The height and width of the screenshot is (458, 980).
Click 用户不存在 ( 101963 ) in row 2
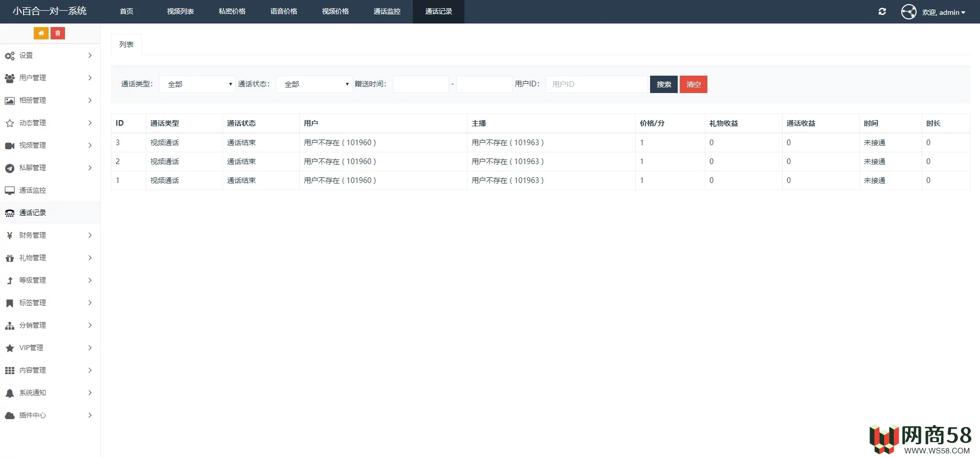point(507,162)
